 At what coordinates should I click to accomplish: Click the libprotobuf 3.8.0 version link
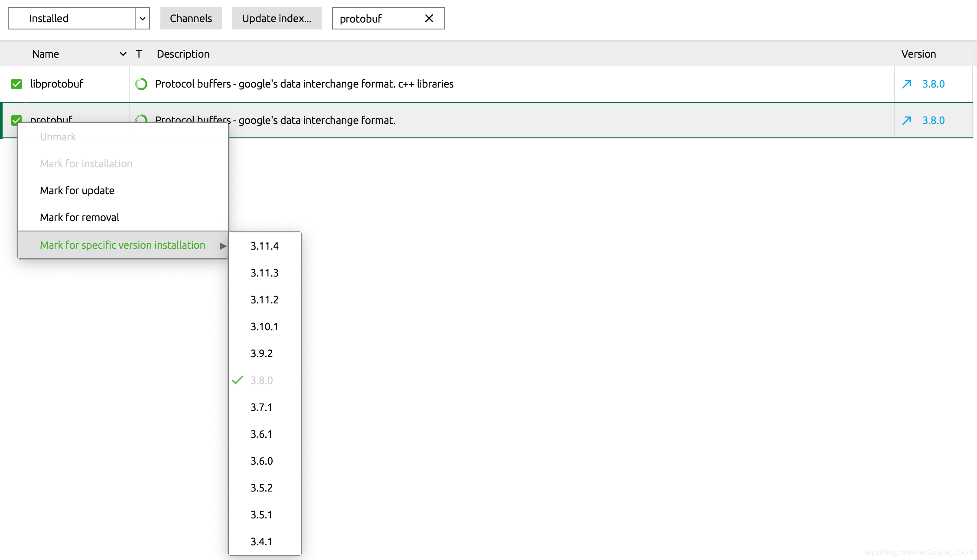coord(933,84)
